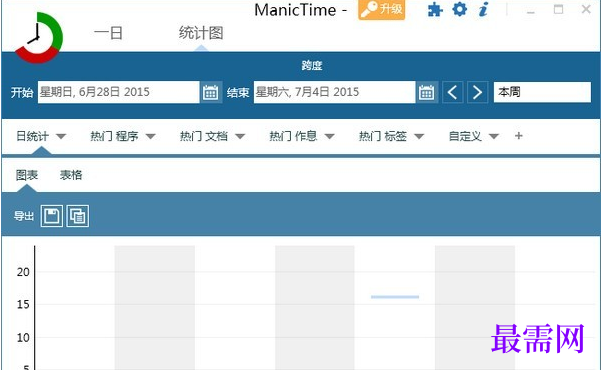Click the '15' label on the chart axis
603x370 pixels.
click(23, 305)
